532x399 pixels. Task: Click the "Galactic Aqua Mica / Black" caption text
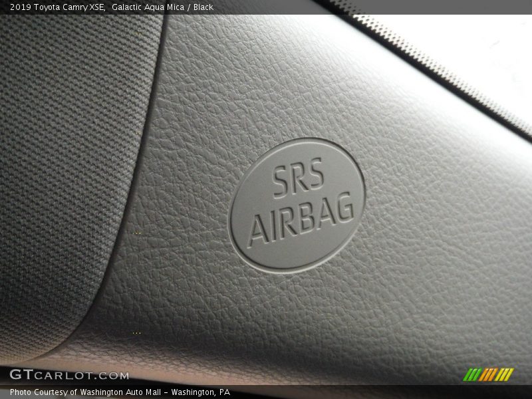coord(162,7)
